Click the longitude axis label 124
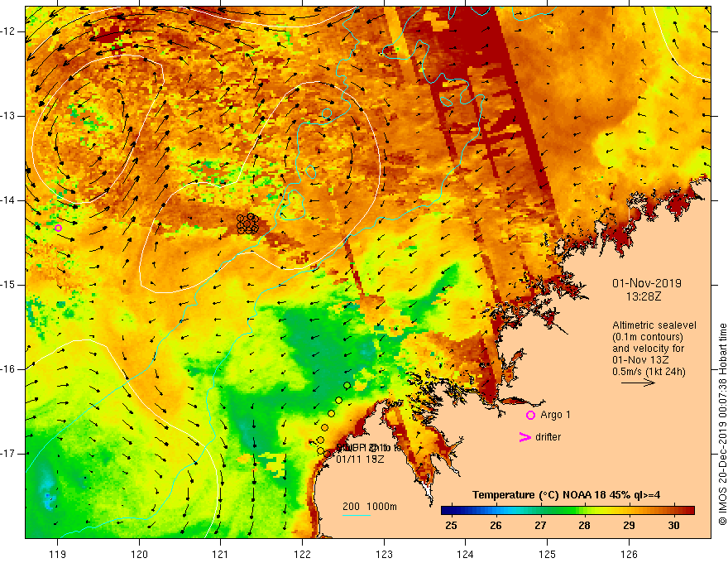 (x=465, y=554)
